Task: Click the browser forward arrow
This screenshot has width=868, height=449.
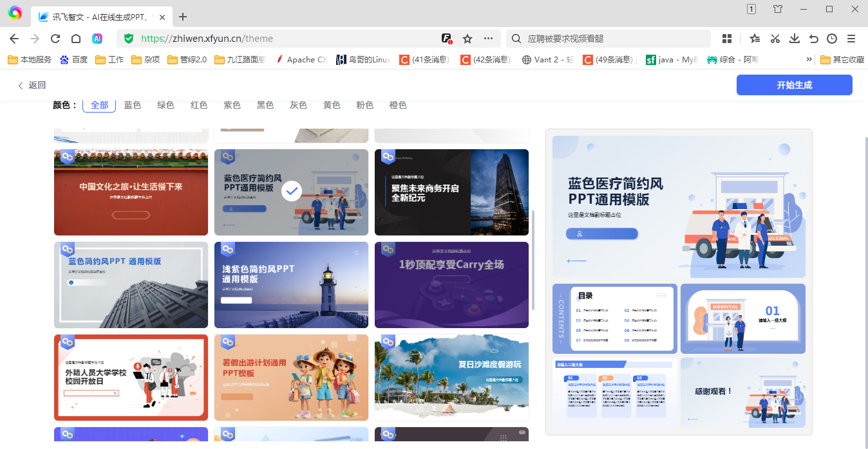Action: 35,39
